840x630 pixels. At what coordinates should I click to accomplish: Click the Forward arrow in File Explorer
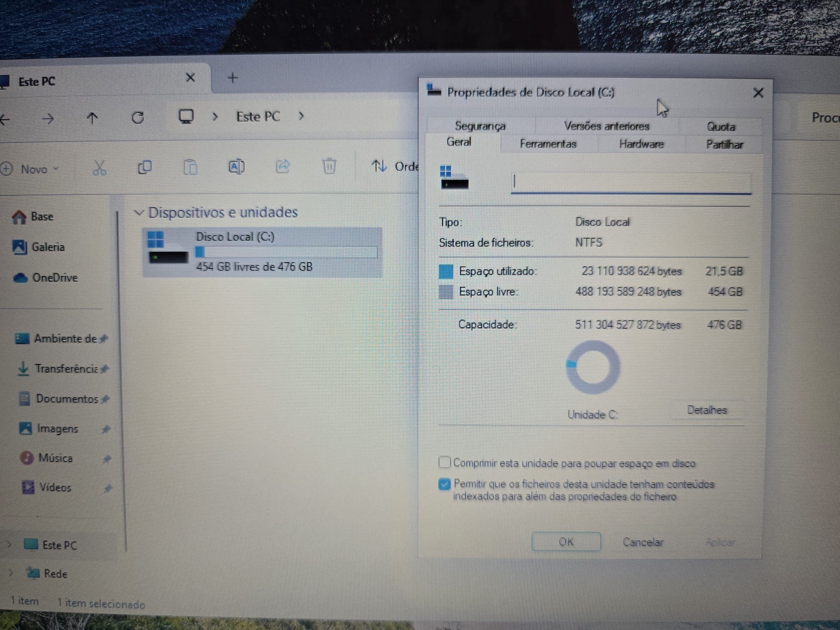coord(48,119)
